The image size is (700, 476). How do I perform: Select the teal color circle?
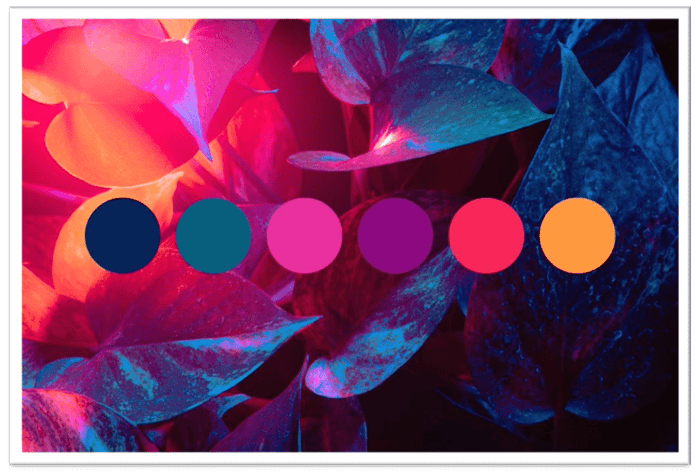pyautogui.click(x=213, y=235)
